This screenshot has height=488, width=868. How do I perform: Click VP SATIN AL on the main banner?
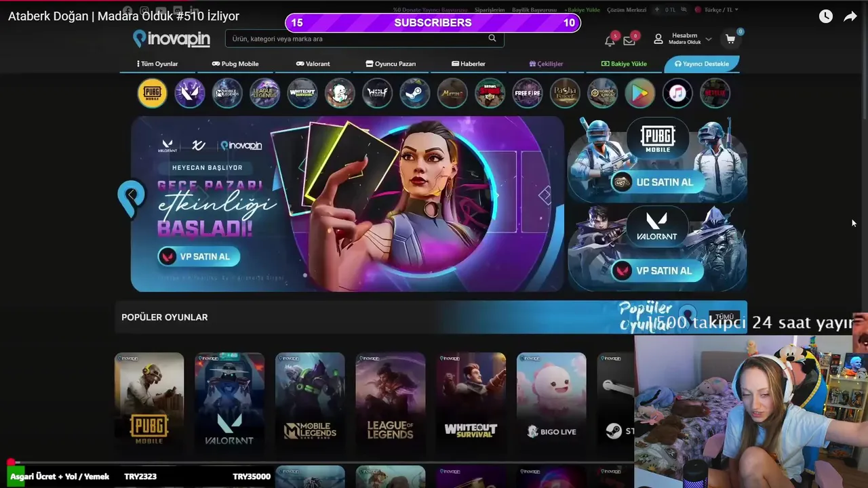click(199, 257)
